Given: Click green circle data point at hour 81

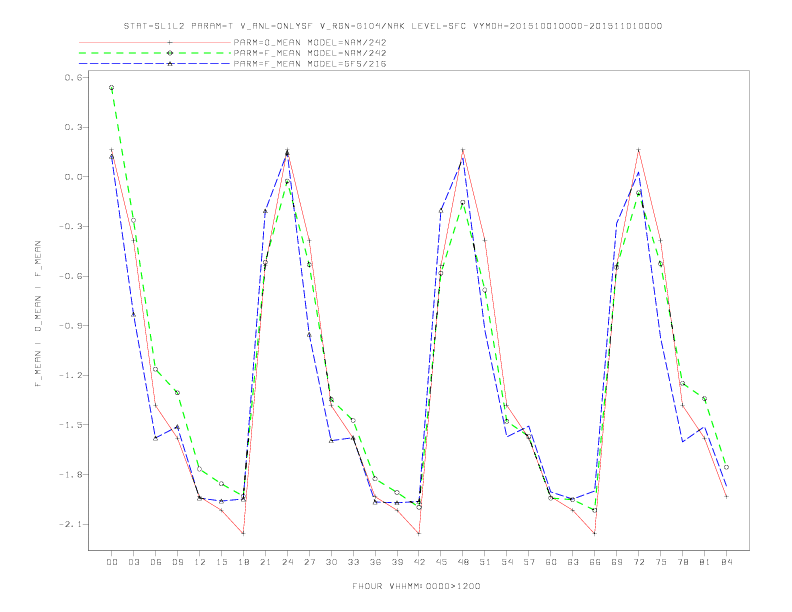Looking at the screenshot, I should point(704,399).
